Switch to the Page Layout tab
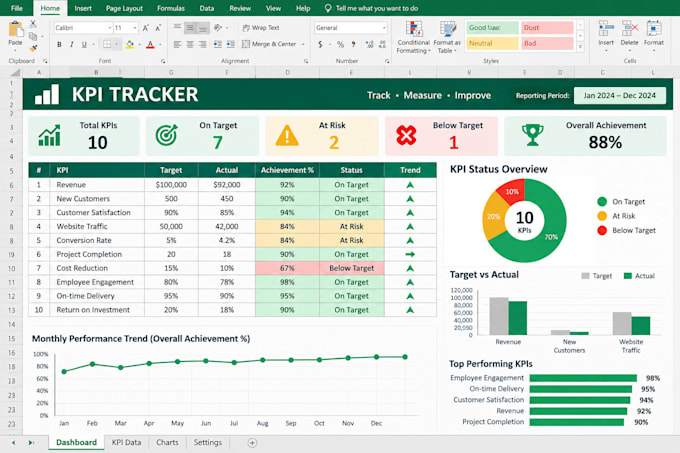Viewport: 680px width, 453px height. pyautogui.click(x=124, y=8)
